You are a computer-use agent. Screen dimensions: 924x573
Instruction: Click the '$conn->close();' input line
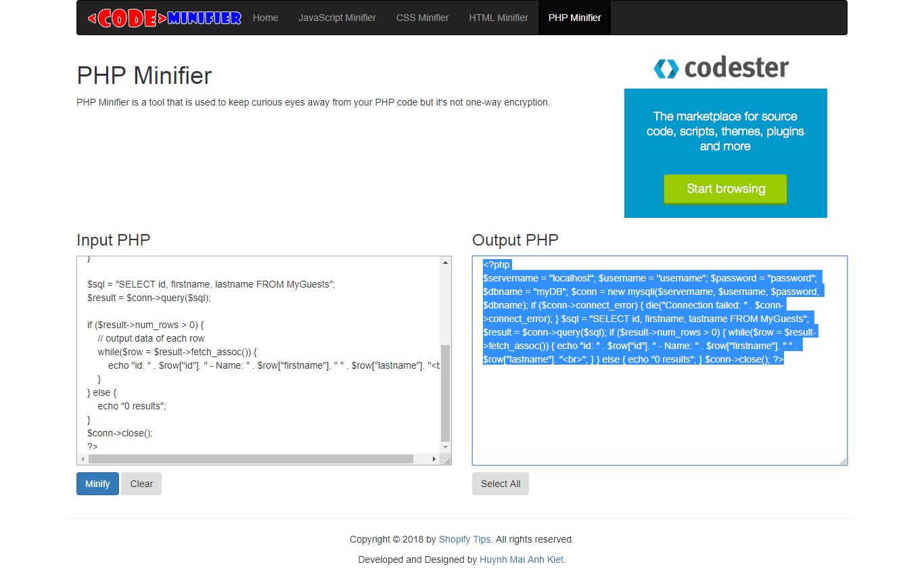pos(120,433)
